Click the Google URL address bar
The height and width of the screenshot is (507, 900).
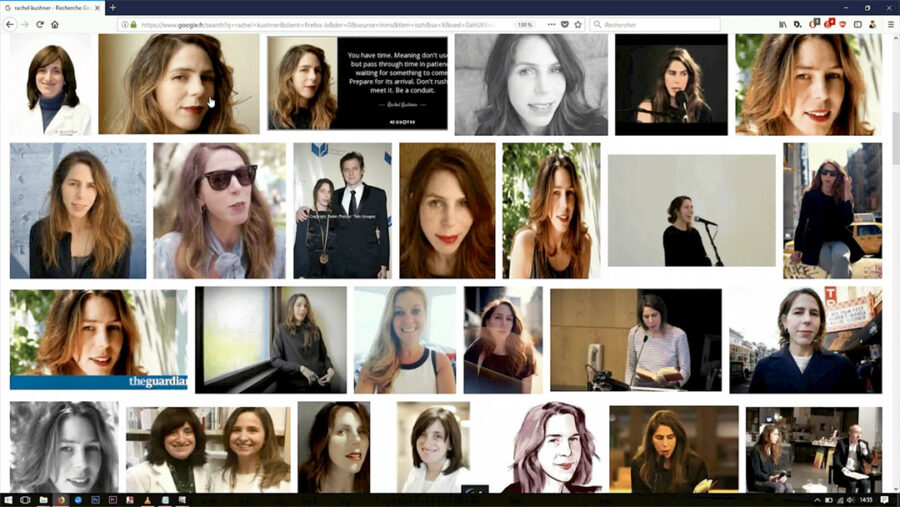point(320,24)
